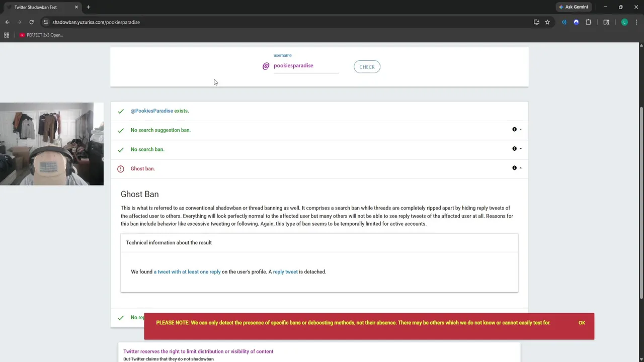Dismiss the red notice with OK

[x=582, y=323]
